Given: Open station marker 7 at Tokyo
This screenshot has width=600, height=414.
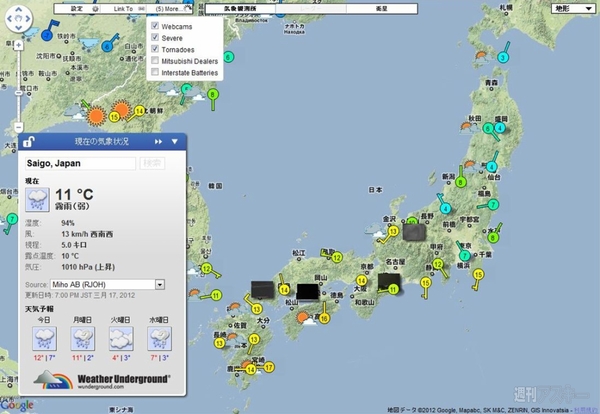Looking at the screenshot, I should pyautogui.click(x=465, y=255).
